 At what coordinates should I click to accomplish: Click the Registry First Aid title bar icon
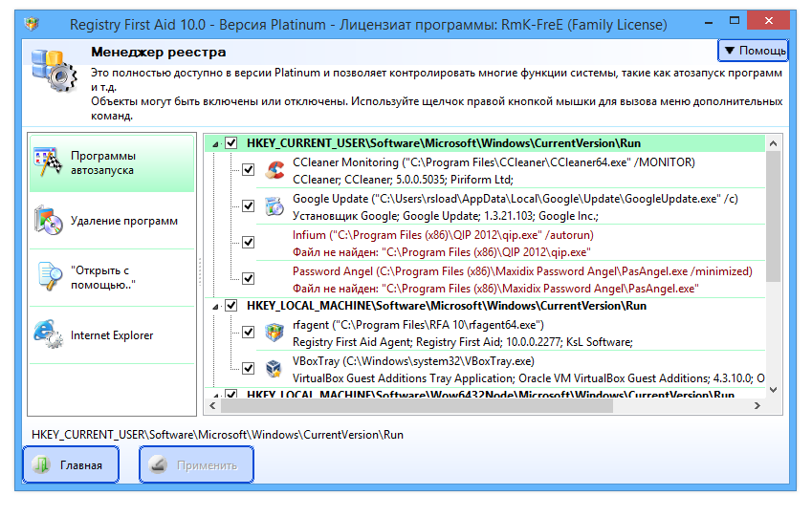(32, 24)
